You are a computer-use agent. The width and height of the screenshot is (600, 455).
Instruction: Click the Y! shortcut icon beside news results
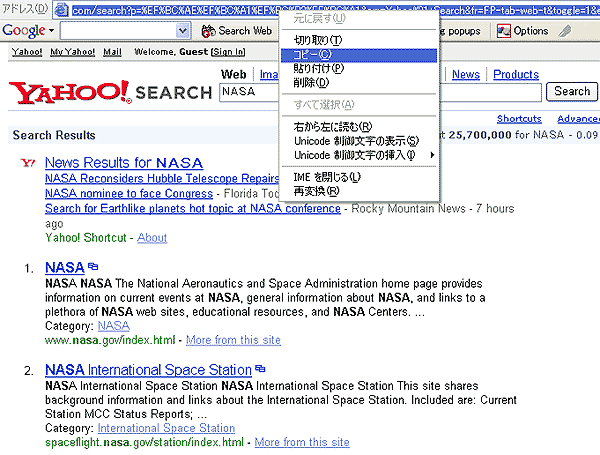coord(28,163)
